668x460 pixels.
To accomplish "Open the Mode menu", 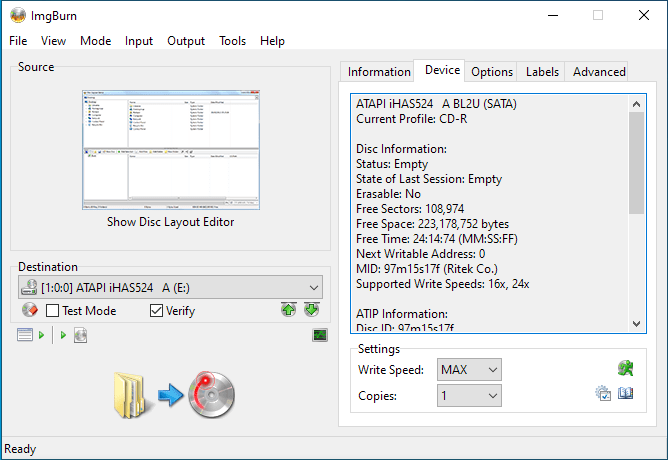I will pos(95,41).
